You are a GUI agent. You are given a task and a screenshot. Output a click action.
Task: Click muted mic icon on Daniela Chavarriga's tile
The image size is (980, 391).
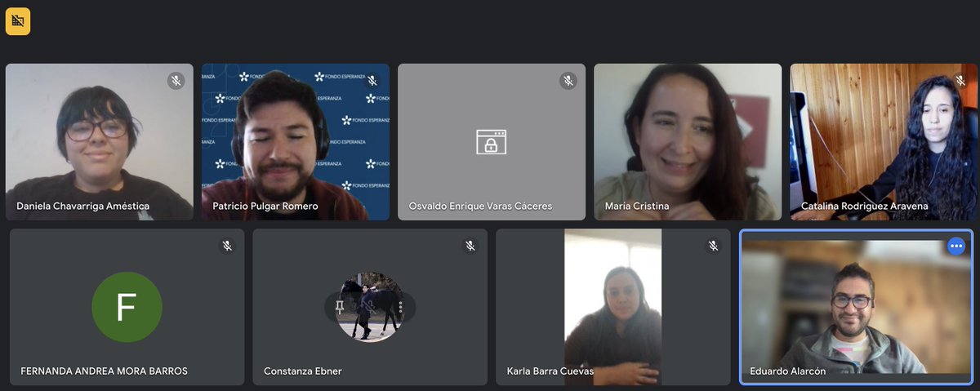pyautogui.click(x=176, y=80)
